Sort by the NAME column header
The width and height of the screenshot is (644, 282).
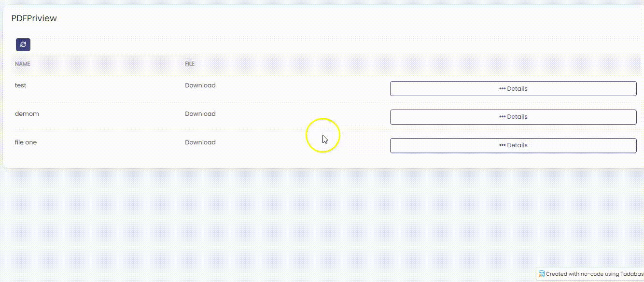coord(23,64)
